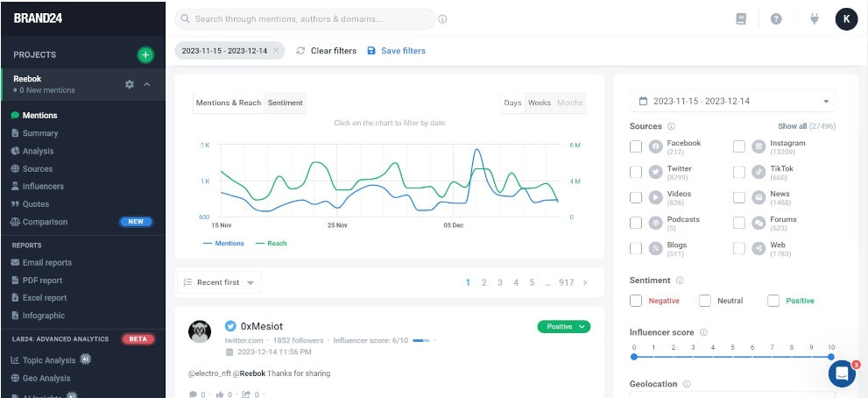This screenshot has width=868, height=398.
Task: Select Days chart granularity
Action: pyautogui.click(x=512, y=103)
